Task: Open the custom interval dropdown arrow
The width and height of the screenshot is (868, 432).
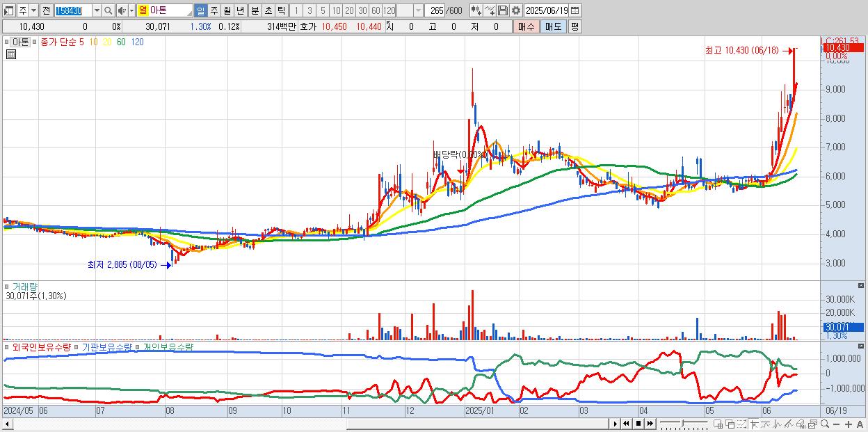Action: pyautogui.click(x=418, y=10)
